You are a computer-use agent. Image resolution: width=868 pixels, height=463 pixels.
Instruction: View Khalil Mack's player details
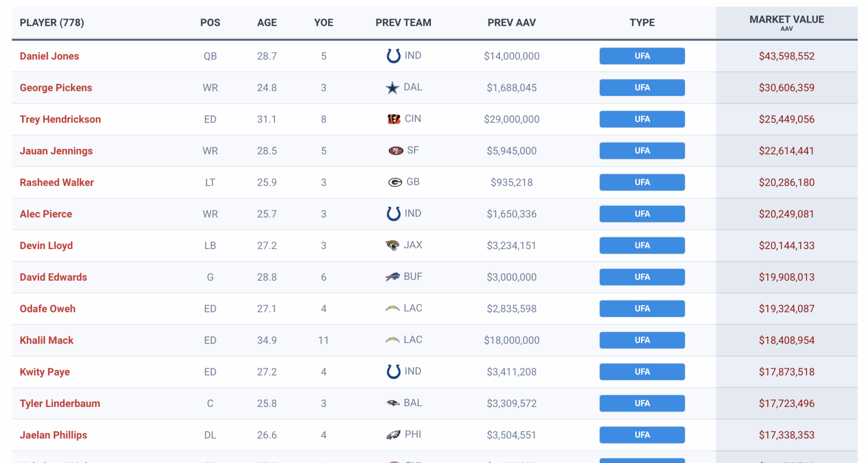click(x=47, y=340)
